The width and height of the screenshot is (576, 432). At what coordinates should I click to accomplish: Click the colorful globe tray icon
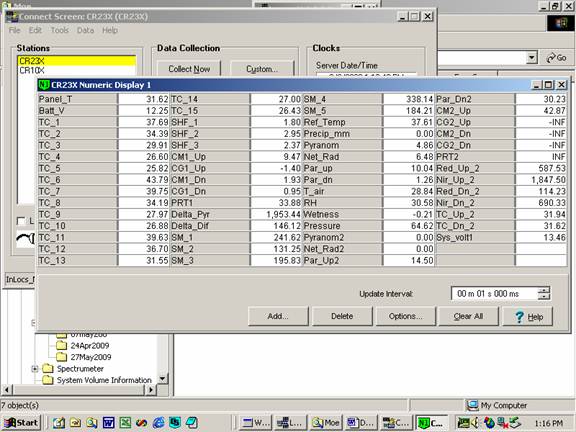point(489,423)
